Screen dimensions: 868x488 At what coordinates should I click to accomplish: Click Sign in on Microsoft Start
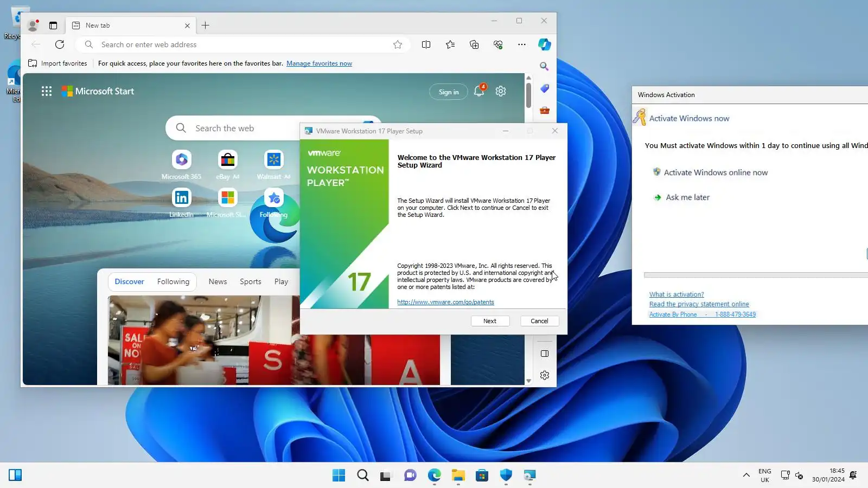tap(449, 92)
